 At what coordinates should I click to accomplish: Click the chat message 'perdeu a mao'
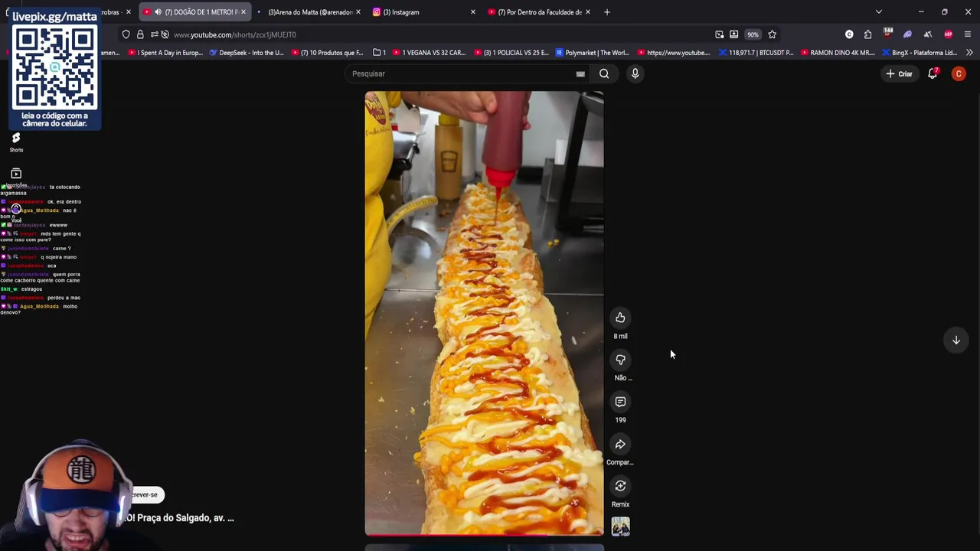point(64,298)
